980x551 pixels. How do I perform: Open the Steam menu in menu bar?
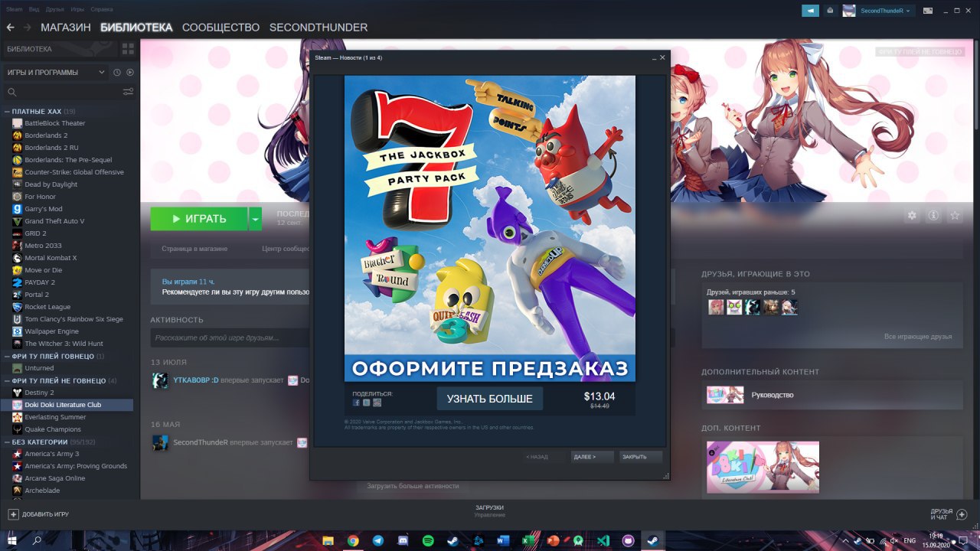(x=15, y=9)
